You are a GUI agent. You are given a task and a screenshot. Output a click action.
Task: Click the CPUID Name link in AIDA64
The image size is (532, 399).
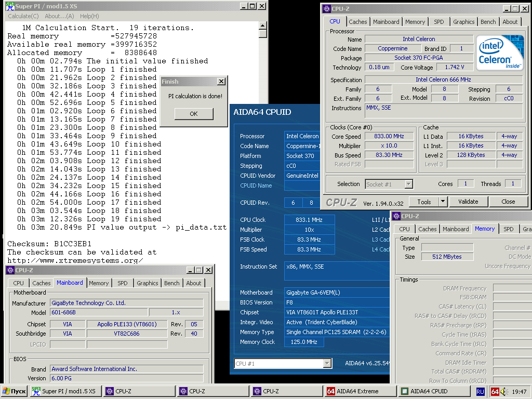click(x=256, y=185)
